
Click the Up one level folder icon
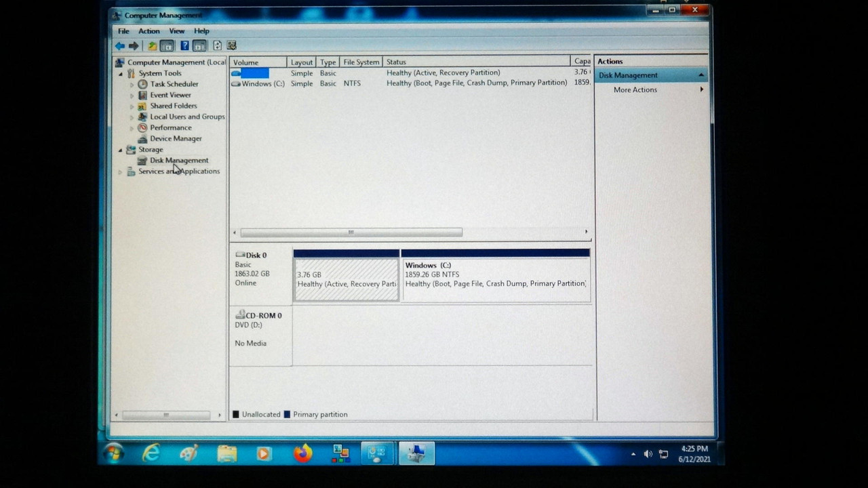pyautogui.click(x=153, y=46)
